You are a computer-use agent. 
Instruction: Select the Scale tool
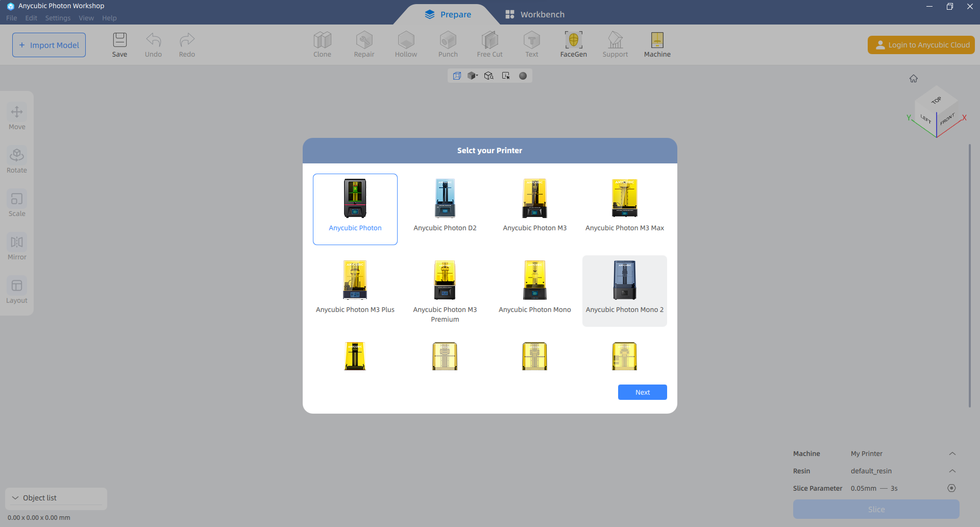pyautogui.click(x=17, y=204)
